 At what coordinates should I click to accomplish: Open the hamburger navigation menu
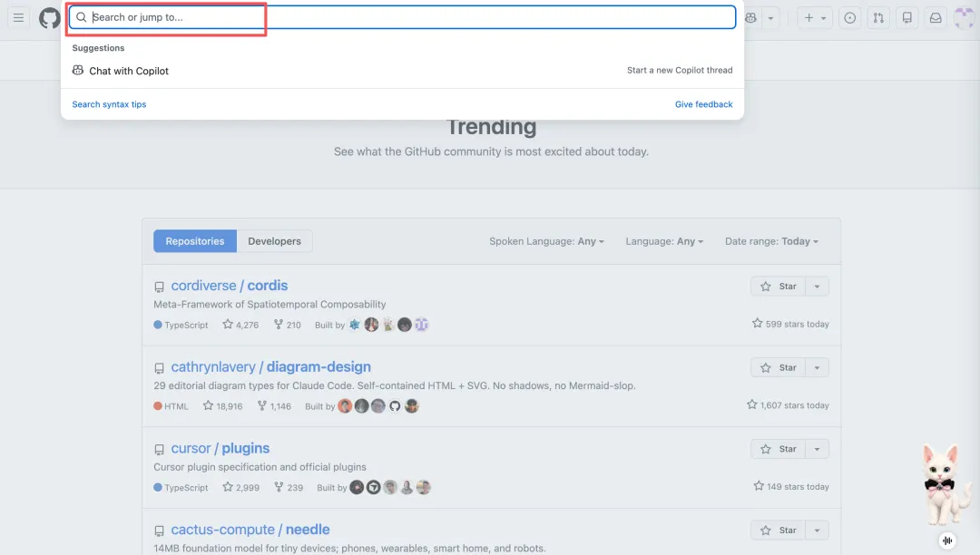pos(18,17)
